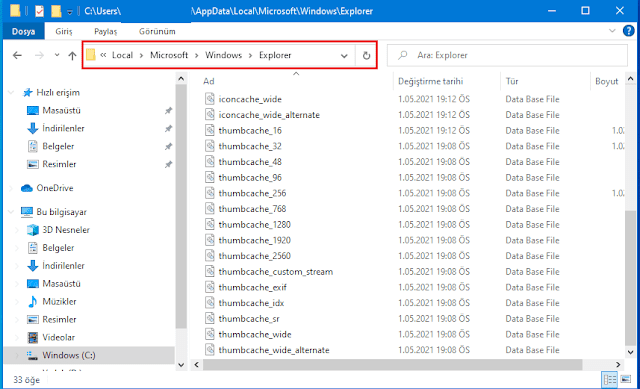Screen dimensions: 640x389
Task: Click the thumbcache_wide file icon
Action: 210,334
